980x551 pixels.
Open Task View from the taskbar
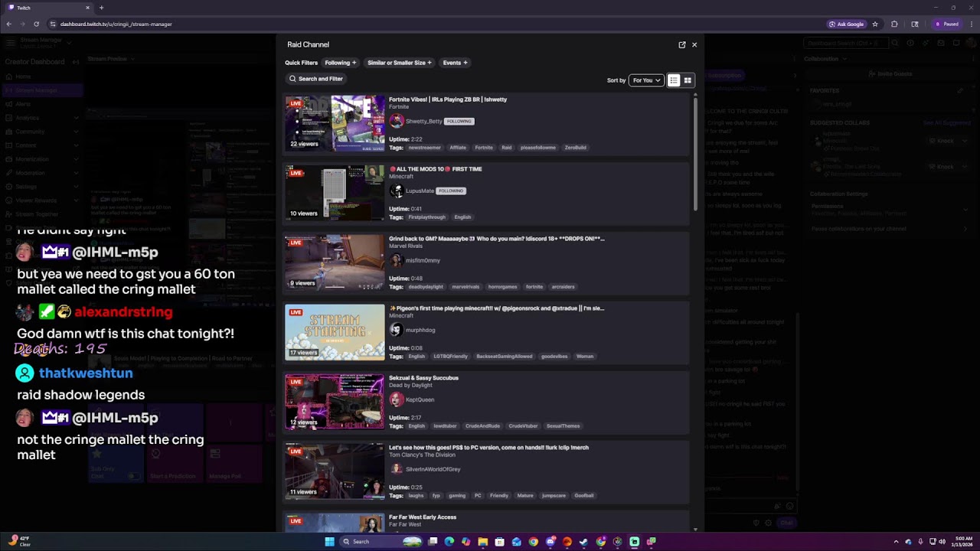(433, 542)
